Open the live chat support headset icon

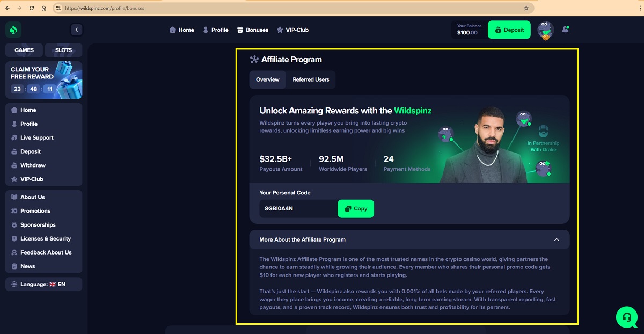pyautogui.click(x=626, y=317)
